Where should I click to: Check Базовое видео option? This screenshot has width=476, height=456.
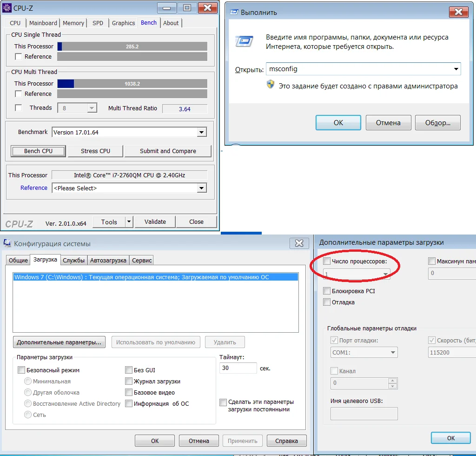(129, 392)
